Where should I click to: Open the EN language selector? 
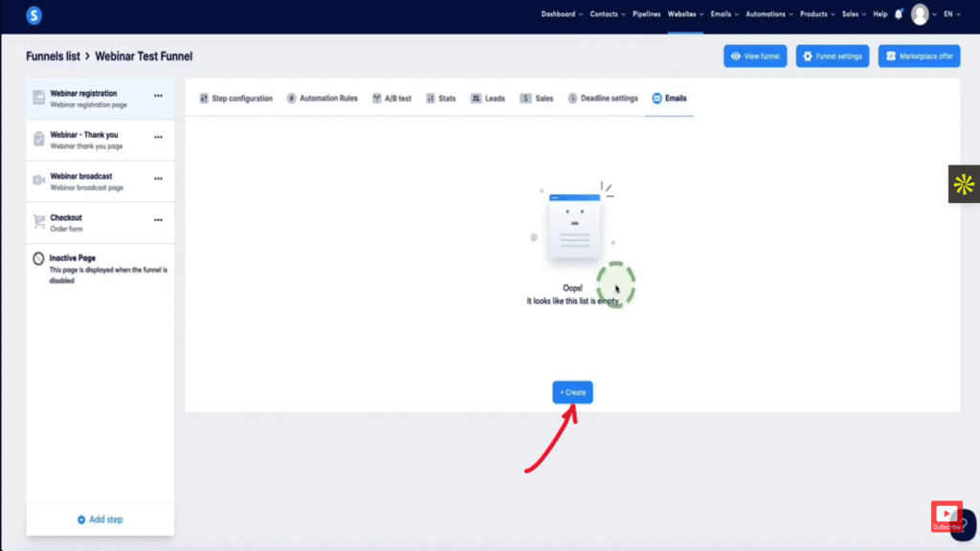click(x=952, y=14)
